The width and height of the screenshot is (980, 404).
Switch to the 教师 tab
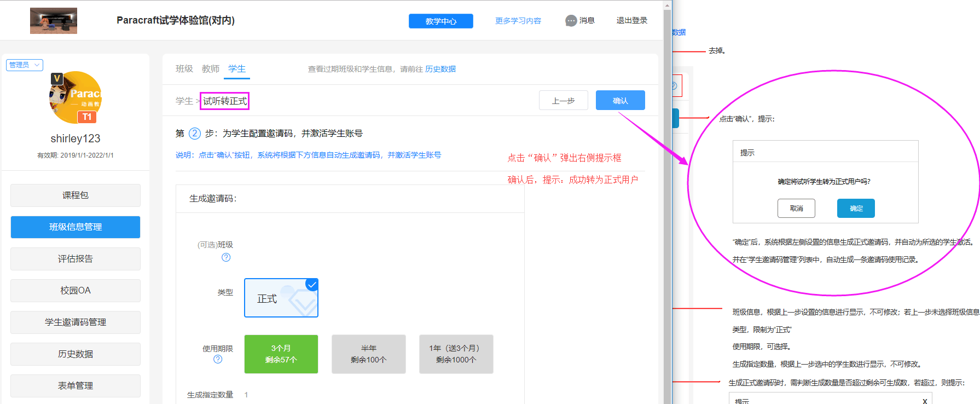tap(211, 68)
